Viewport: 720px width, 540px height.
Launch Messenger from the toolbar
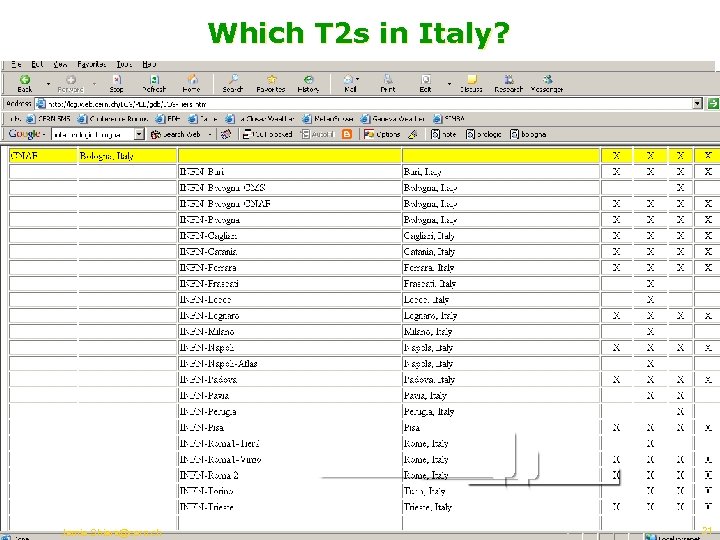[x=546, y=84]
